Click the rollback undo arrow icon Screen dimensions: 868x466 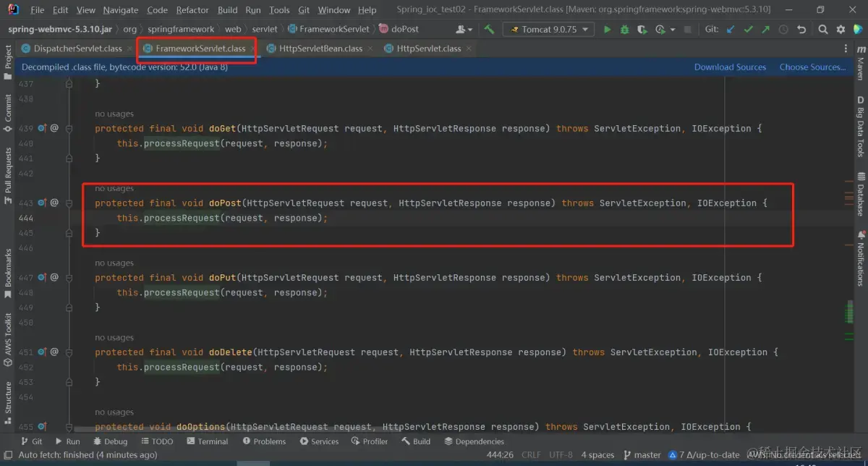point(801,29)
